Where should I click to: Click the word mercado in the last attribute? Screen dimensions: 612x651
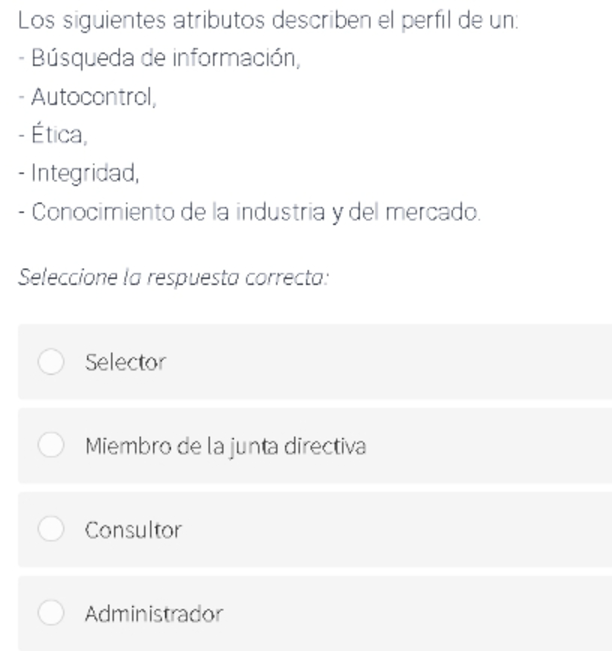(x=433, y=212)
